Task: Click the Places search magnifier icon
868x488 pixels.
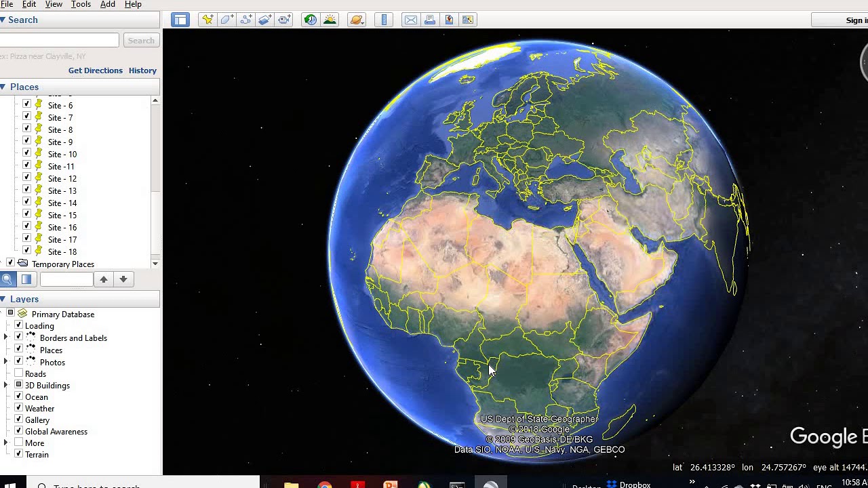Action: tap(7, 279)
